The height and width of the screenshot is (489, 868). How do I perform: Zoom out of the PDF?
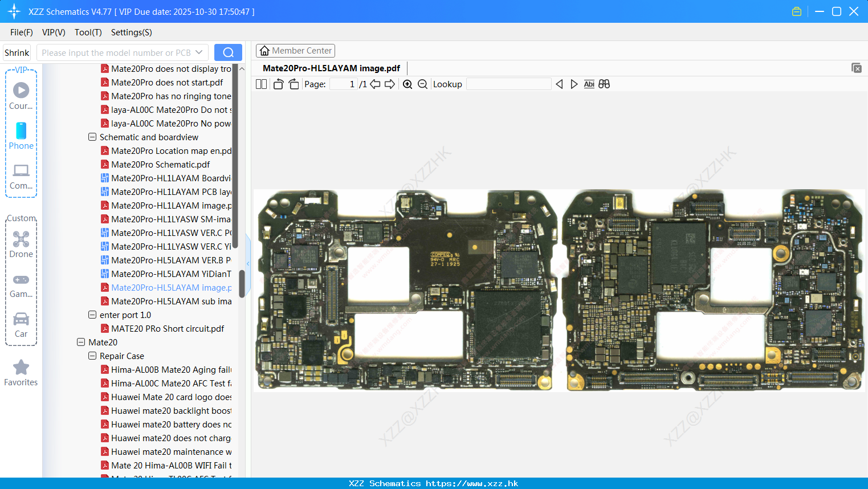pos(422,84)
